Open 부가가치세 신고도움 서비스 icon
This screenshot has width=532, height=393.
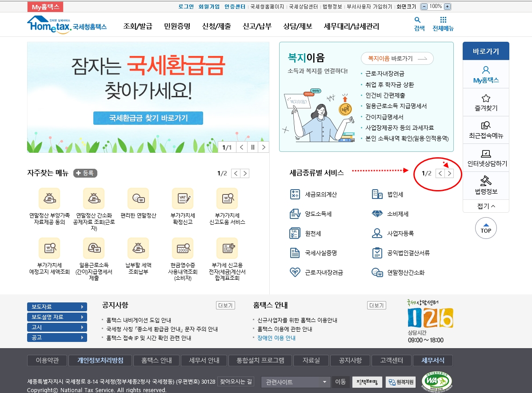coord(227,198)
